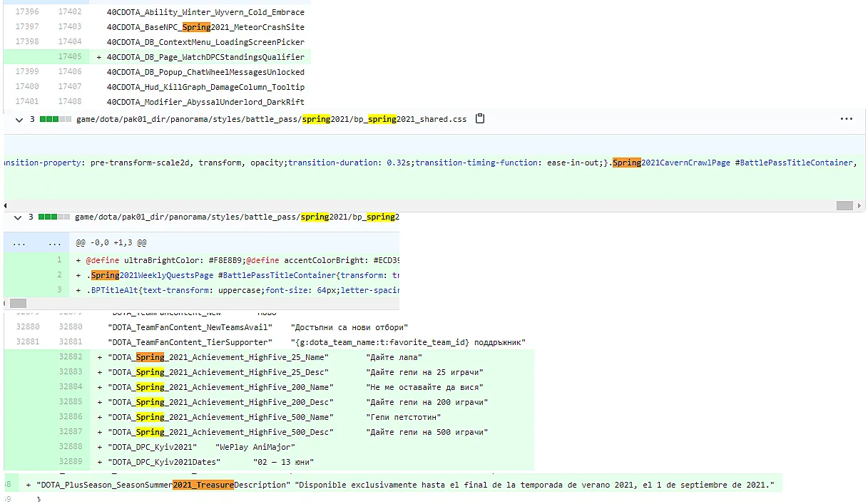
Task: Select new line number 17402
Action: (70, 12)
